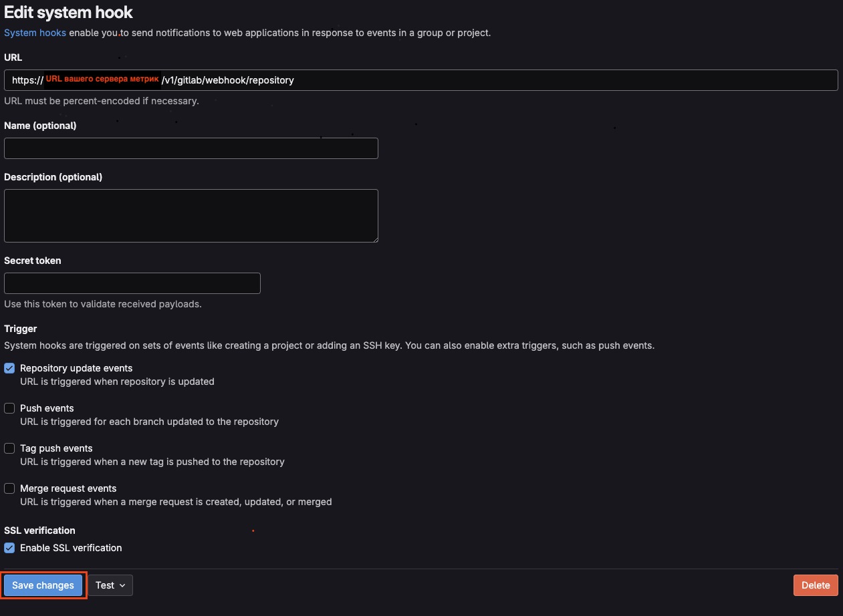This screenshot has height=616, width=843.
Task: Click the Merge request events label
Action: click(x=68, y=488)
